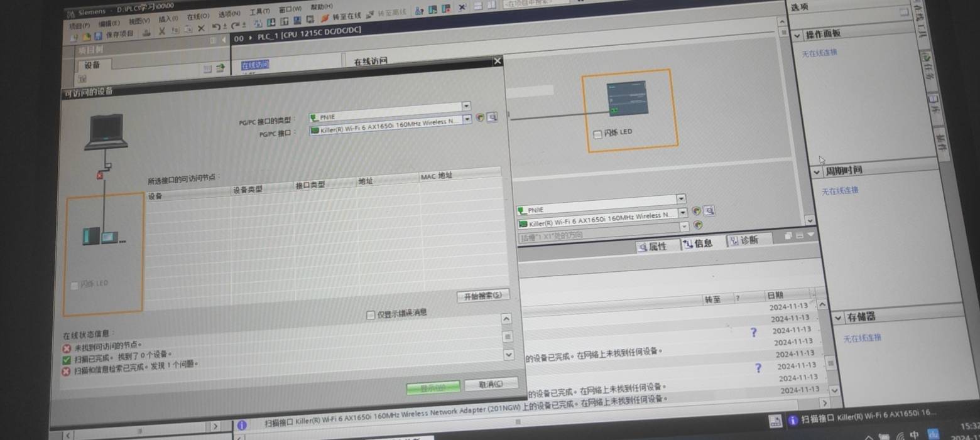Click the go online icon
Image resolution: width=980 pixels, height=440 pixels.
325,18
